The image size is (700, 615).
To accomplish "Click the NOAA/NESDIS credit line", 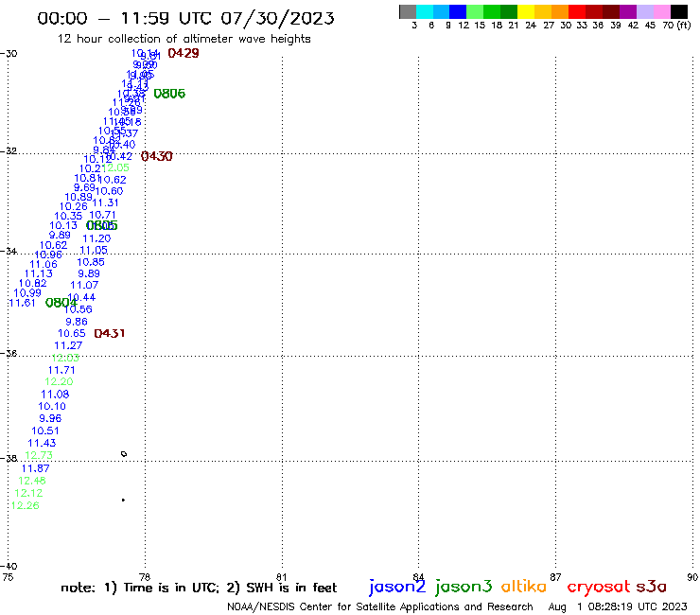I will (380, 606).
